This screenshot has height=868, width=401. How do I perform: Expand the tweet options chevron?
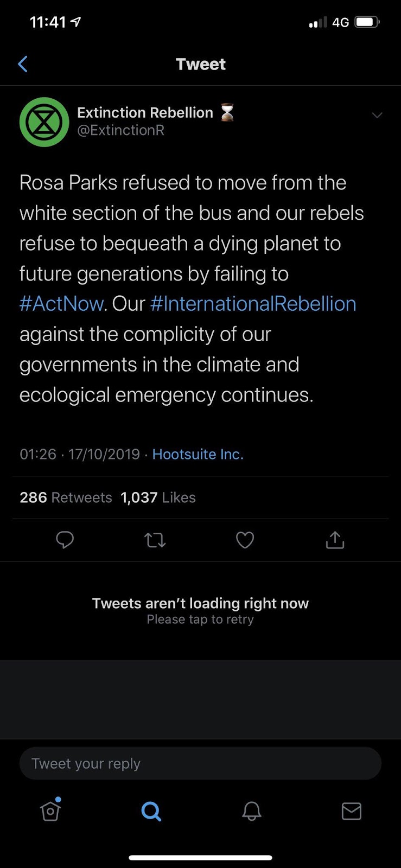[x=377, y=115]
